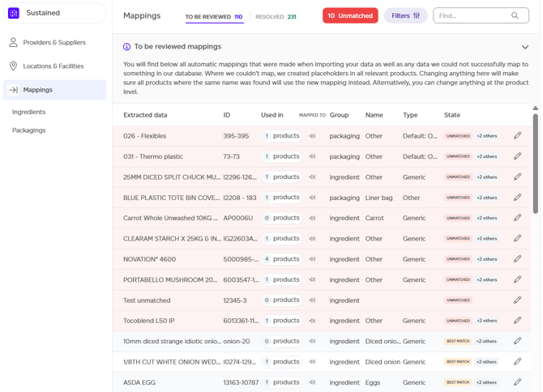Expand +2 others in 026 - Flexibles row

point(486,136)
